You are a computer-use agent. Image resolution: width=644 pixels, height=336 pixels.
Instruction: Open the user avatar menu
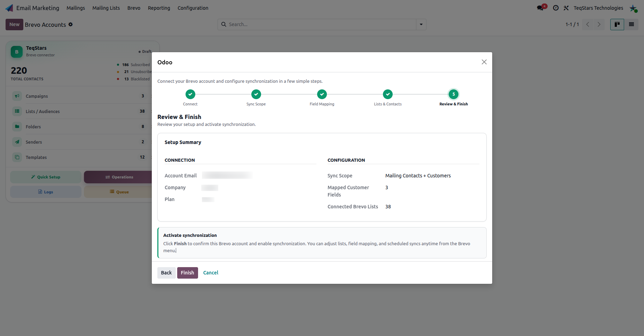(633, 8)
